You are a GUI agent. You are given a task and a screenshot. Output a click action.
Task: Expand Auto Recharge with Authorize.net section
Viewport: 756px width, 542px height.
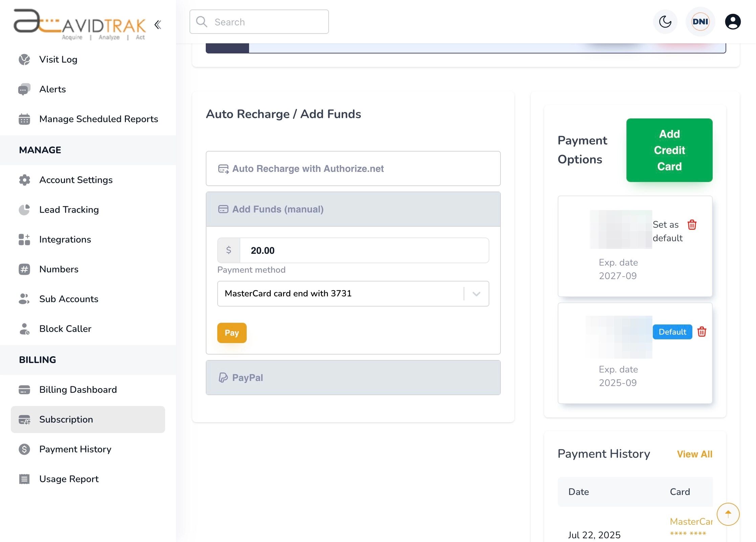point(353,168)
